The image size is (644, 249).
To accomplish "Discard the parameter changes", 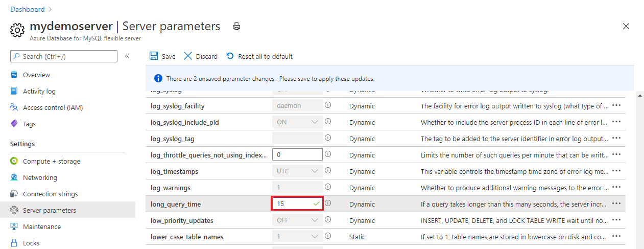I will (x=201, y=56).
